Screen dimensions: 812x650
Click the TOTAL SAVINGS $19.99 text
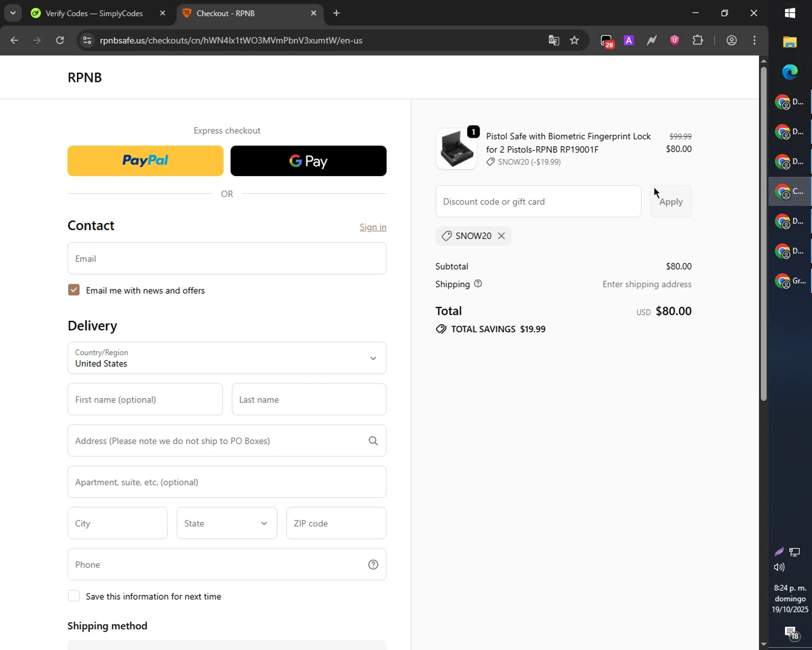[x=490, y=329]
